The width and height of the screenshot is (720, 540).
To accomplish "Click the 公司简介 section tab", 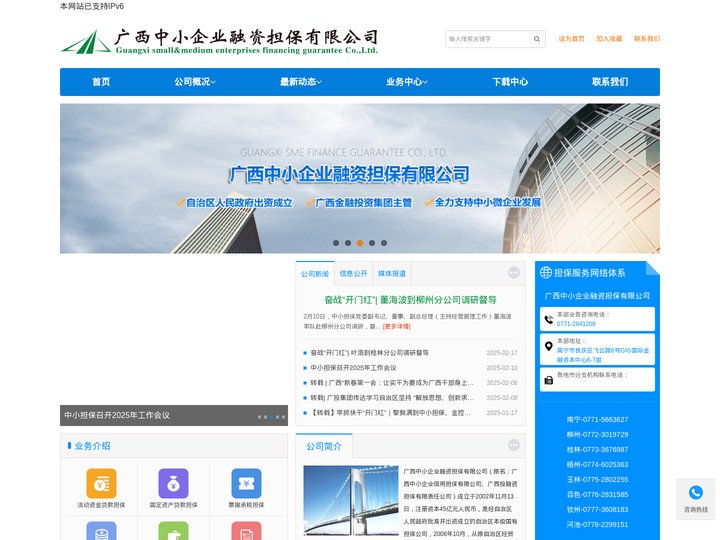I will point(324,446).
